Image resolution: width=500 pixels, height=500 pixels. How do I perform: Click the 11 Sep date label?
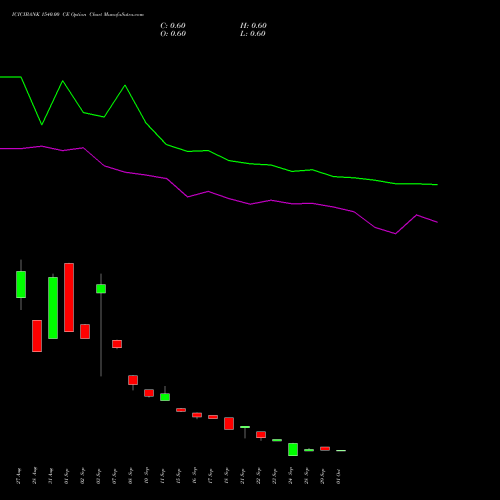(163, 476)
